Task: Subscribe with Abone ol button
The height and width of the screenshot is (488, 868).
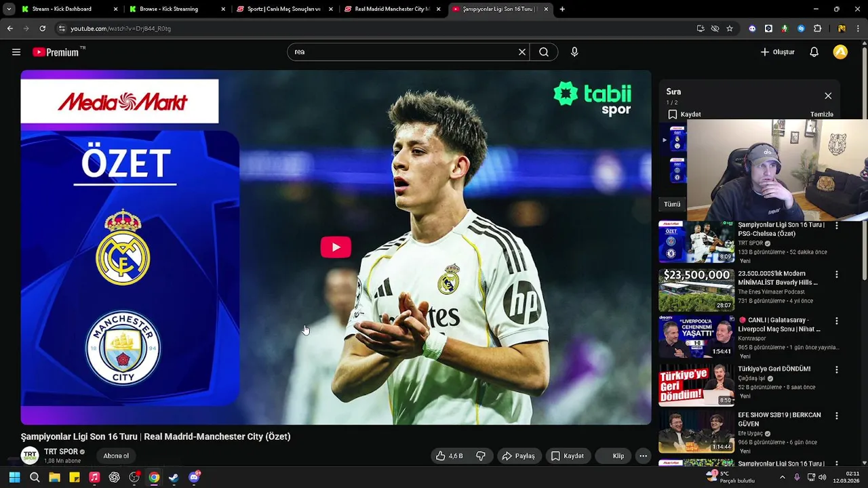Action: 116,456
